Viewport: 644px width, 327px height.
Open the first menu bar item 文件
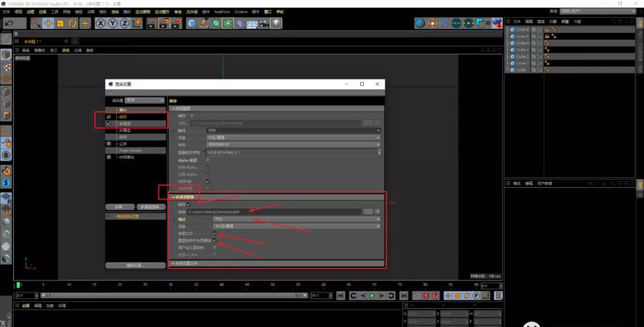6,12
